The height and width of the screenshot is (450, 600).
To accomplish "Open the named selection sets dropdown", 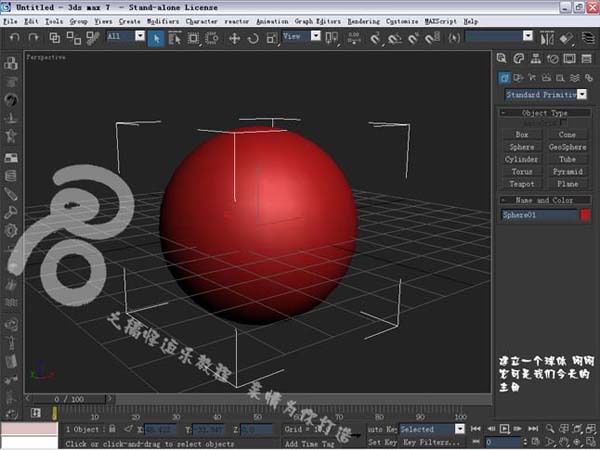I will (x=528, y=36).
